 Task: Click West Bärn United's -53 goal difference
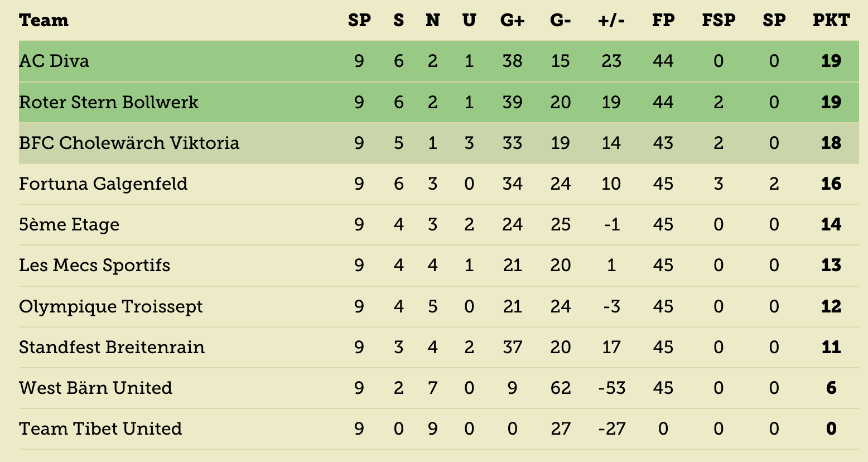[611, 388]
